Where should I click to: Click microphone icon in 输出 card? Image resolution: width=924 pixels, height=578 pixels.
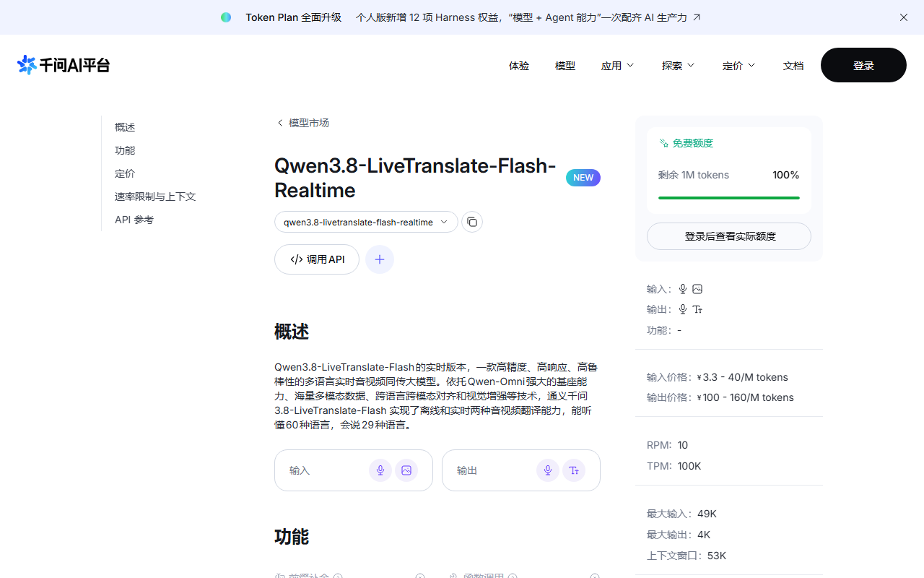click(x=548, y=470)
